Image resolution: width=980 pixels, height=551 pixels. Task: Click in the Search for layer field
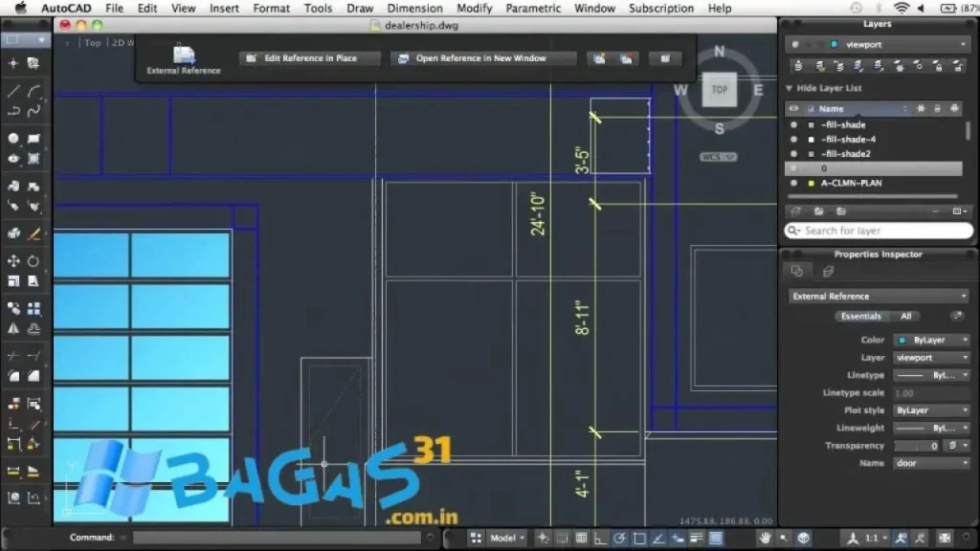[x=879, y=231]
